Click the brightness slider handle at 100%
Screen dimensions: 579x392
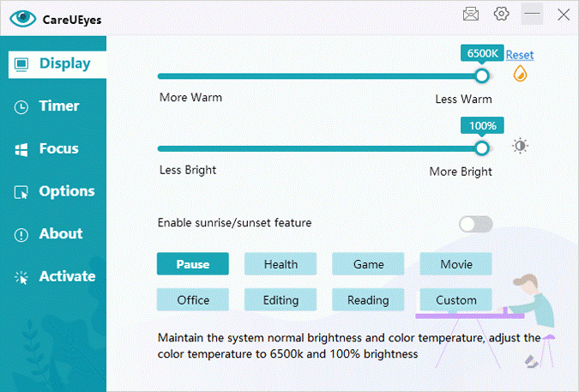(482, 148)
